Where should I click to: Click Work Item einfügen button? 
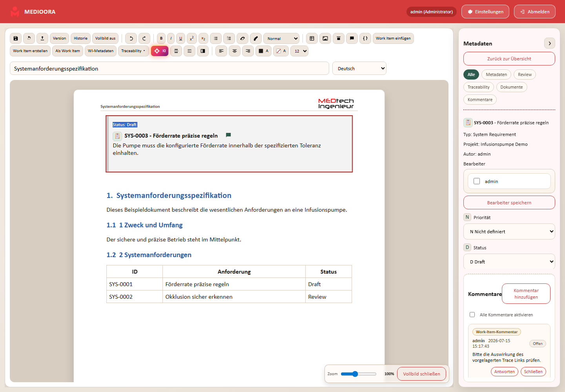[393, 38]
